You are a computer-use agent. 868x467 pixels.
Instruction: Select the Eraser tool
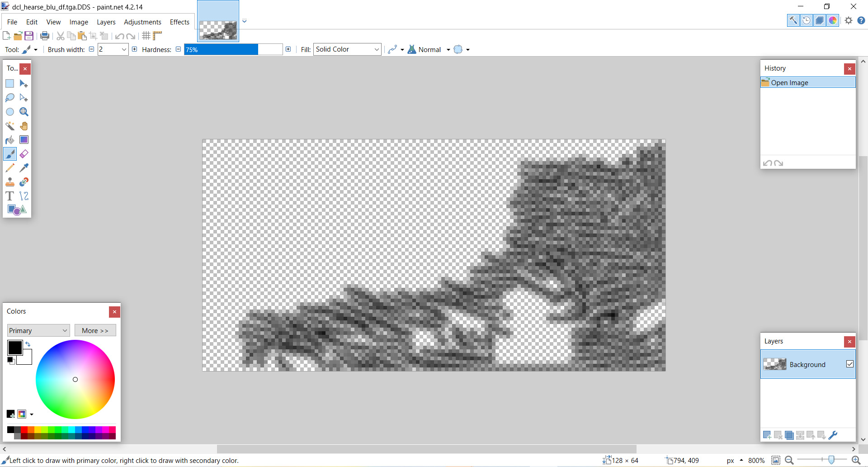24,154
